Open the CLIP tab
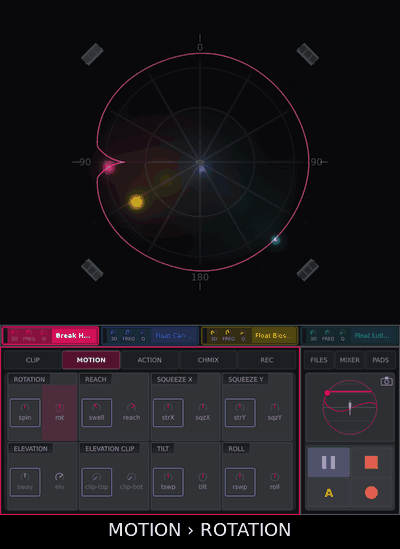400x549 pixels. pyautogui.click(x=33, y=360)
